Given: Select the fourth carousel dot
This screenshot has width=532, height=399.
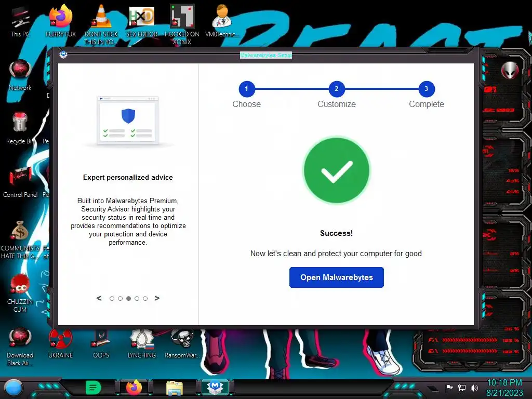Looking at the screenshot, I should coord(137,299).
